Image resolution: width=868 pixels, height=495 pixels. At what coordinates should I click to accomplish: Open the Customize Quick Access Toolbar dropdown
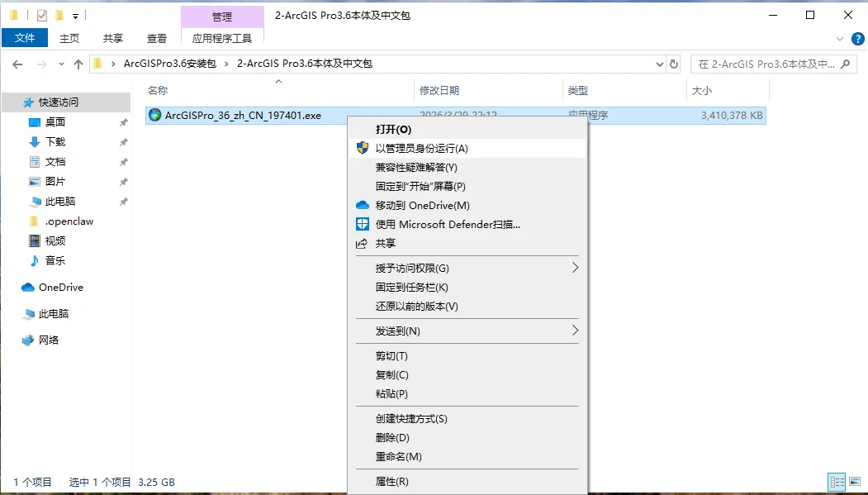pyautogui.click(x=76, y=16)
